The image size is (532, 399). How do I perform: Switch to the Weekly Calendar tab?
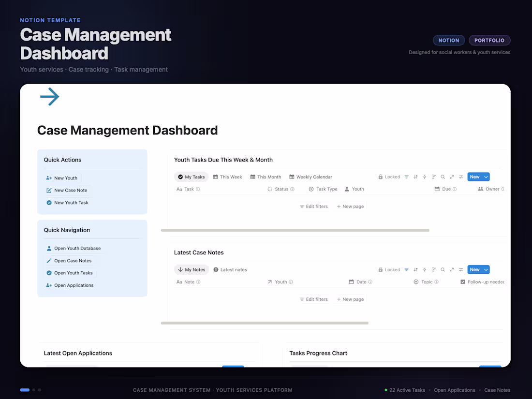311,177
